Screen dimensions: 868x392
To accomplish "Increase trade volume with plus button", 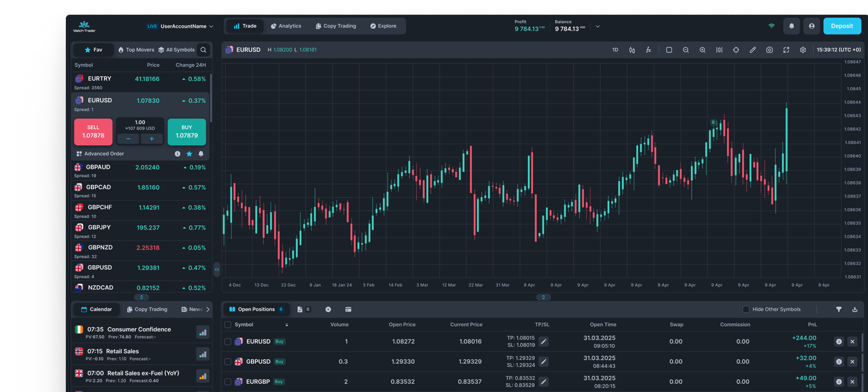I will [151, 139].
